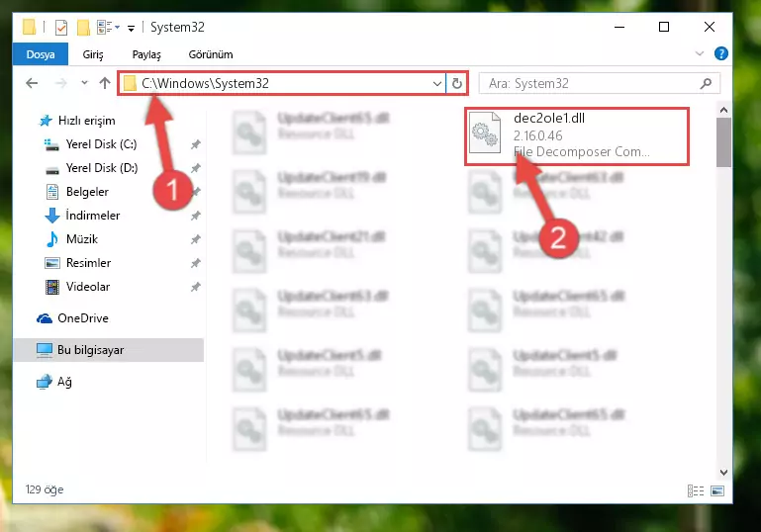Image resolution: width=761 pixels, height=532 pixels.
Task: Click the pin icon next to Yerel Disk (D:)
Action: [195, 168]
